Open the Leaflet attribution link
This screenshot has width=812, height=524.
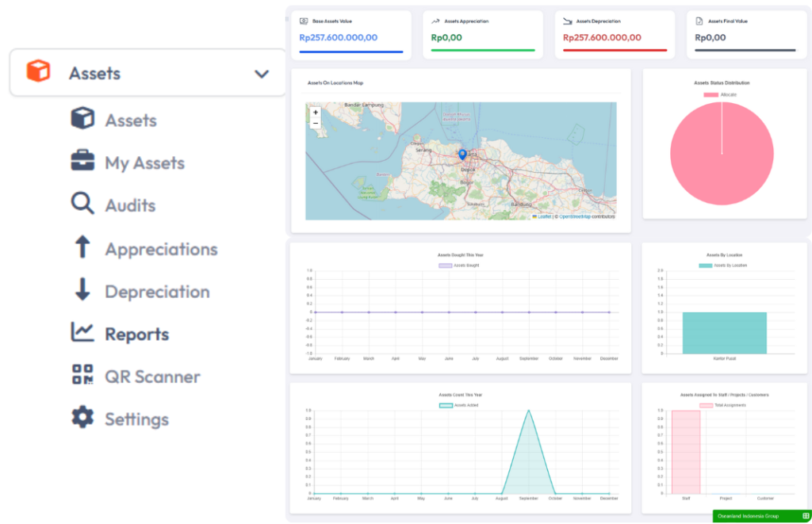tap(543, 216)
